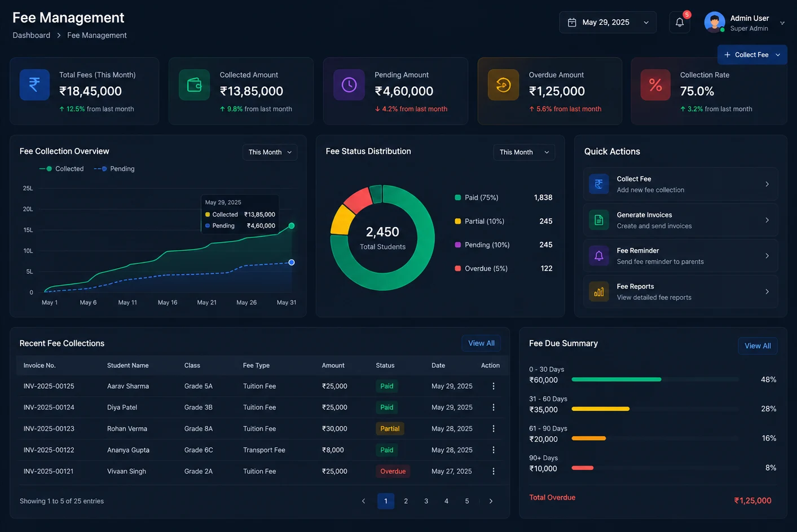Click the Collect Fee rupee icon in Quick Actions
Viewport: 797px width, 532px height.
pyautogui.click(x=599, y=184)
